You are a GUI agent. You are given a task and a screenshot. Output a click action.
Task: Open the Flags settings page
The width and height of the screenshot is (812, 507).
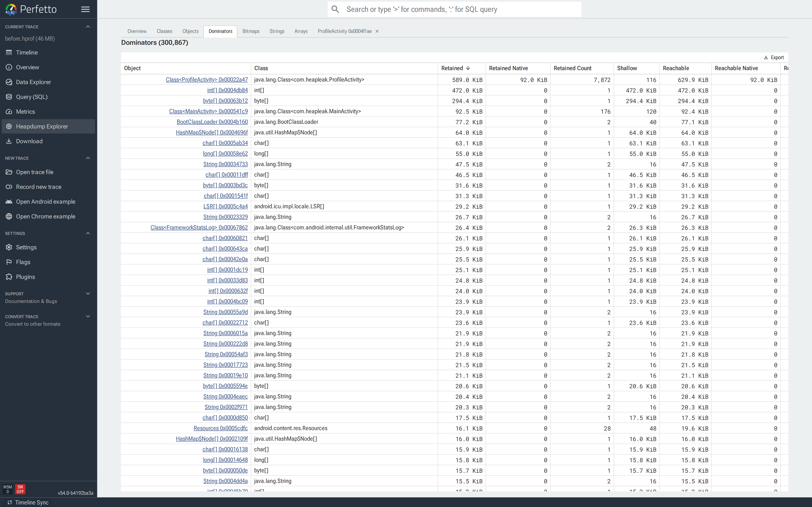[x=23, y=262]
